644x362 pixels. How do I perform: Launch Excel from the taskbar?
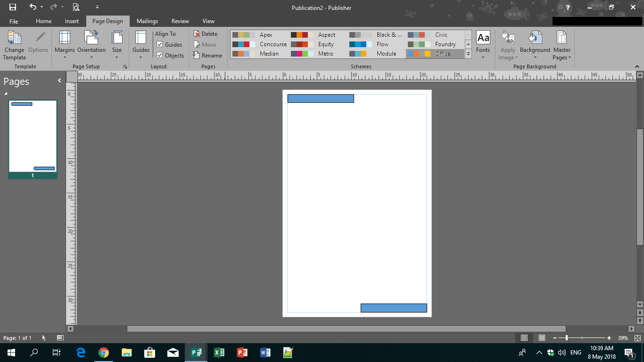click(219, 353)
